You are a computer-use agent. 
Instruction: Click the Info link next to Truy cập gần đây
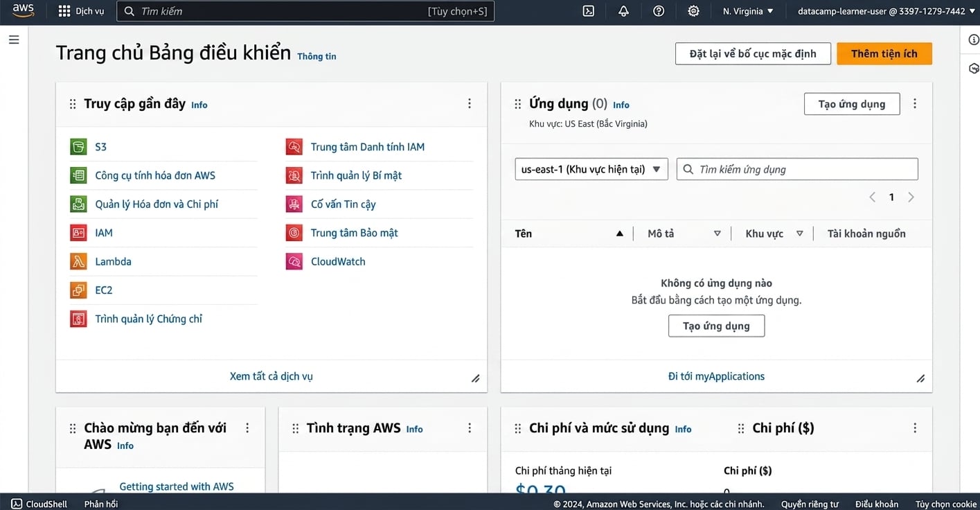tap(199, 105)
